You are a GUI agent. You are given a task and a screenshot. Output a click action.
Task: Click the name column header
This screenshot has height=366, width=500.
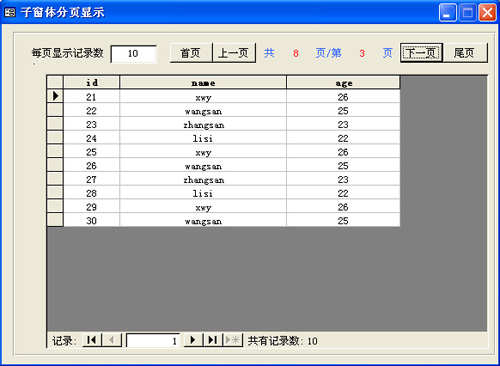(x=203, y=82)
